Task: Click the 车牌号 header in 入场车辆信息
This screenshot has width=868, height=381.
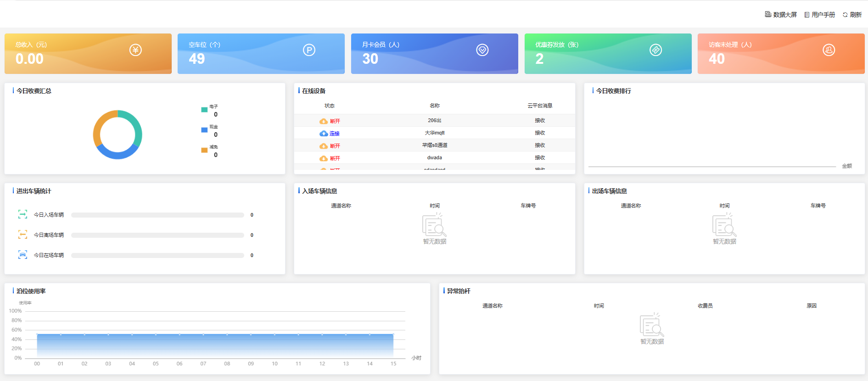Action: [528, 206]
